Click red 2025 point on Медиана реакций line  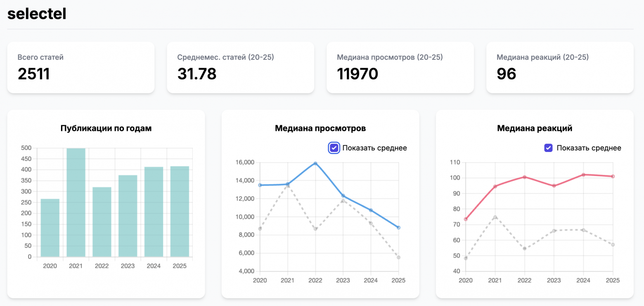click(613, 176)
